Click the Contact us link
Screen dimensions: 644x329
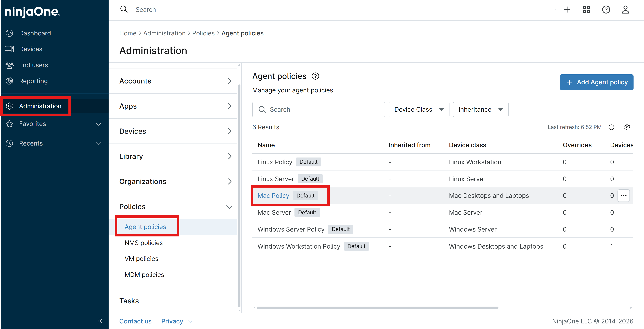pyautogui.click(x=135, y=321)
